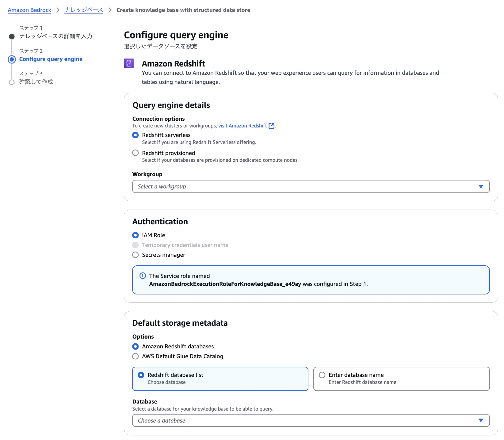504x440 pixels.
Task: Select the Redshift database list tile
Action: tap(220, 379)
